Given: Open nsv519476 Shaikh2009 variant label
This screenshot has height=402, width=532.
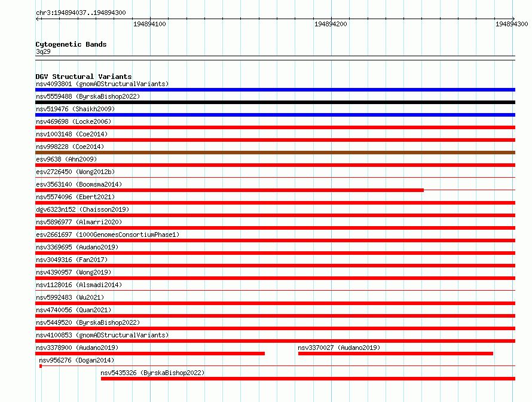Looking at the screenshot, I should click(75, 109).
